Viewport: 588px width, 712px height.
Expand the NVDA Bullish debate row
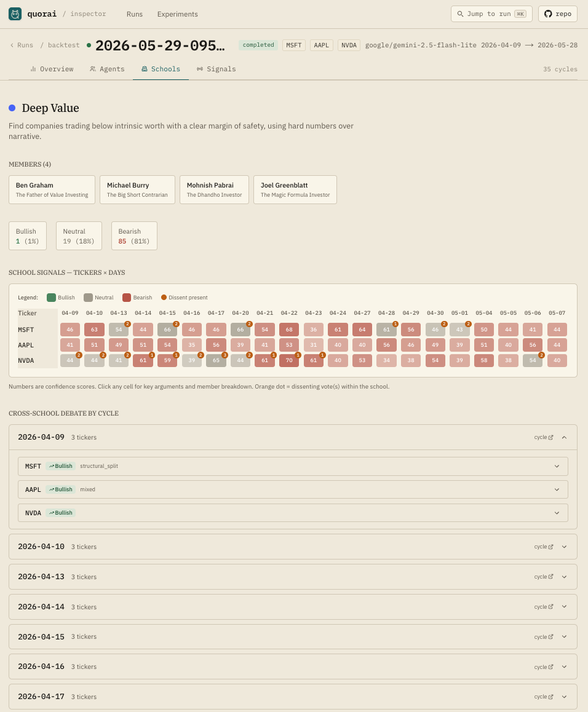293,513
